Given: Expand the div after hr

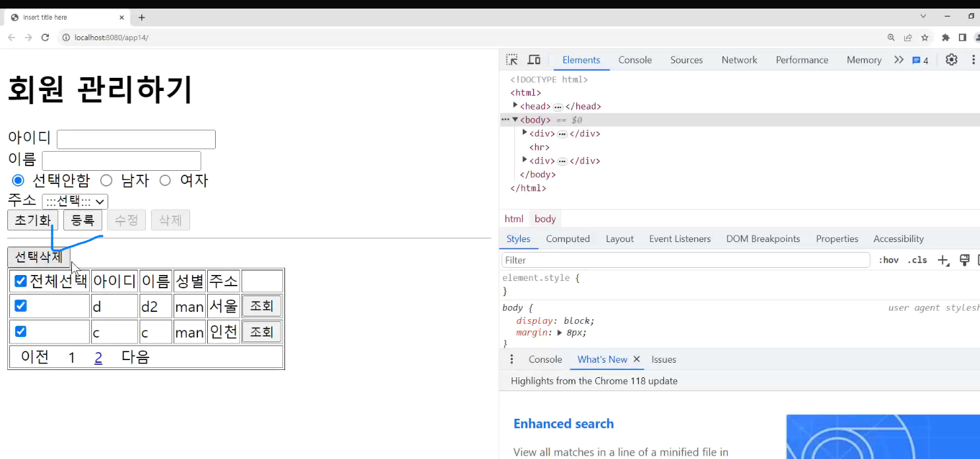Looking at the screenshot, I should pos(525,160).
